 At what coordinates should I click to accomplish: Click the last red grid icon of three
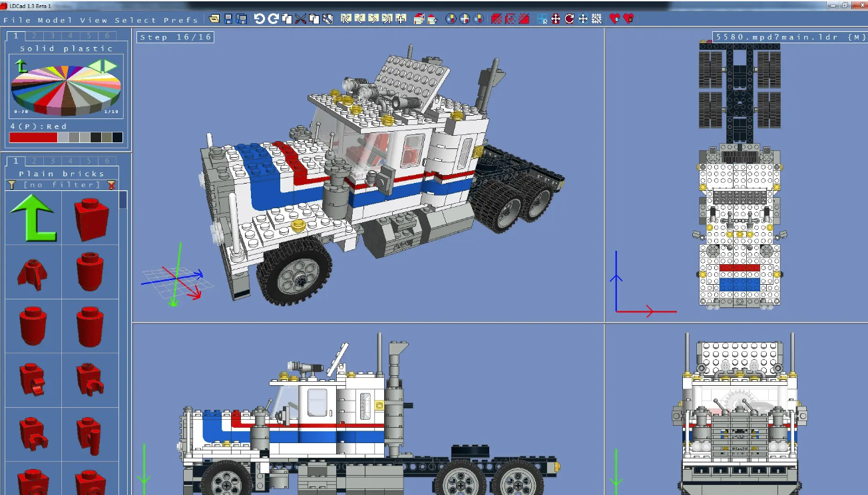click(x=523, y=19)
